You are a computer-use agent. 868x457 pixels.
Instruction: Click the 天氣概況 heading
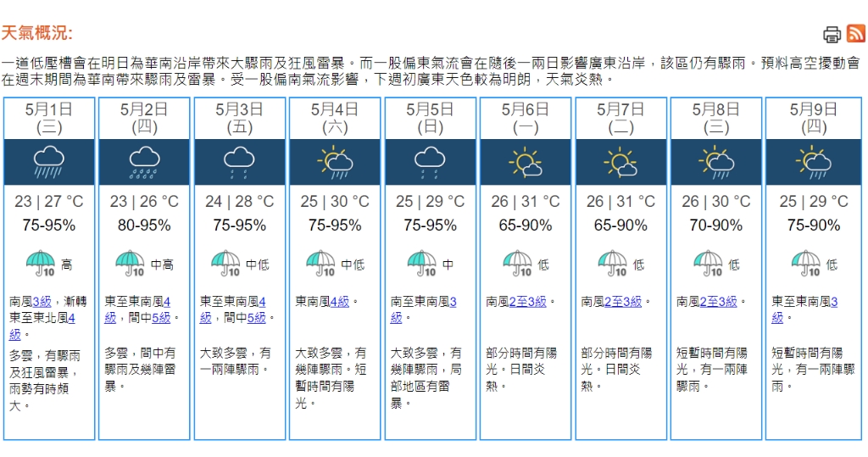point(36,33)
